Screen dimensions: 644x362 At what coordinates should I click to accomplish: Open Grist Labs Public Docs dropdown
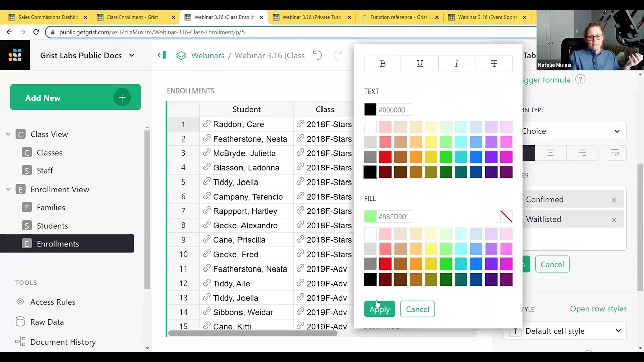coord(88,55)
